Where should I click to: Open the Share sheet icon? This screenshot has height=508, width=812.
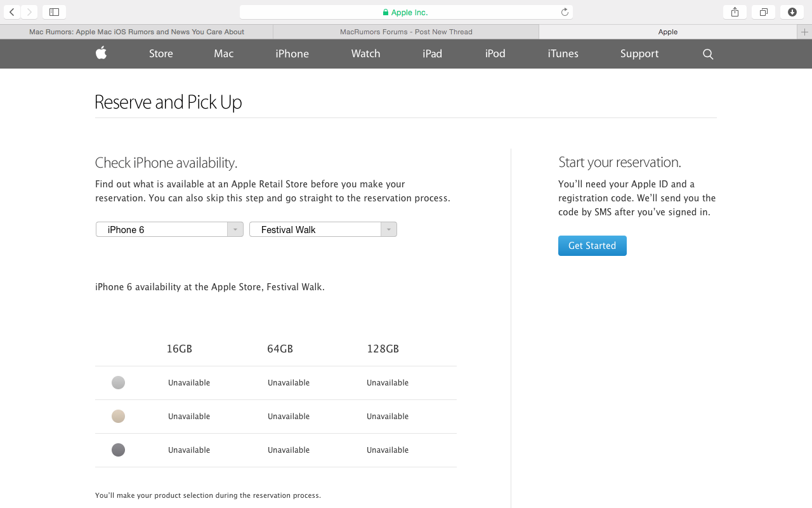[735, 12]
